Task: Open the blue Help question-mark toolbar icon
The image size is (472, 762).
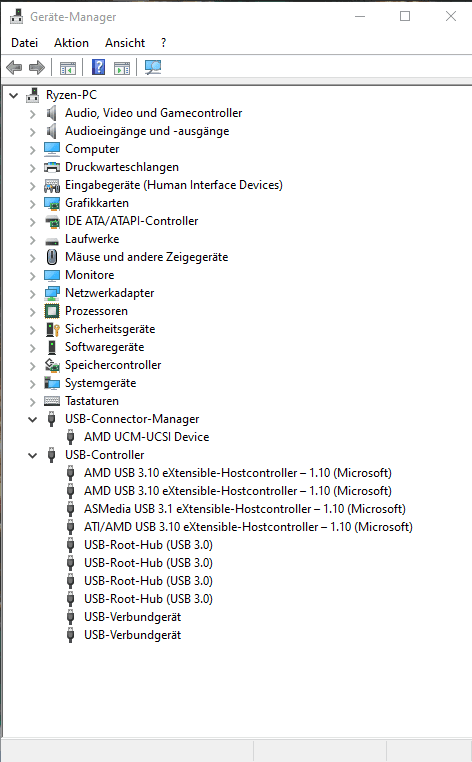Action: click(98, 67)
